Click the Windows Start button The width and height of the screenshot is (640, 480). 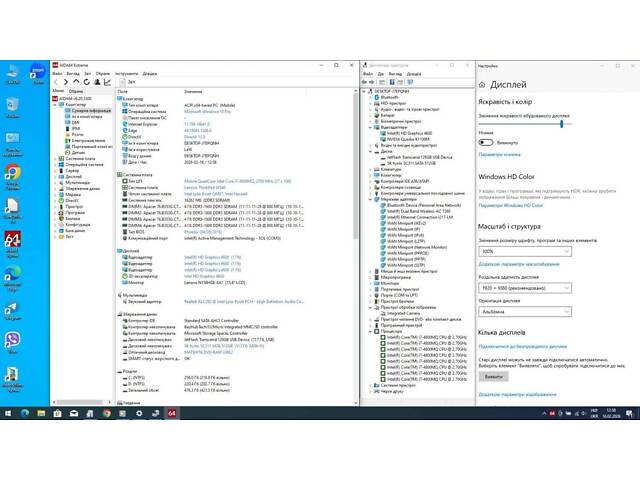pos(8,413)
